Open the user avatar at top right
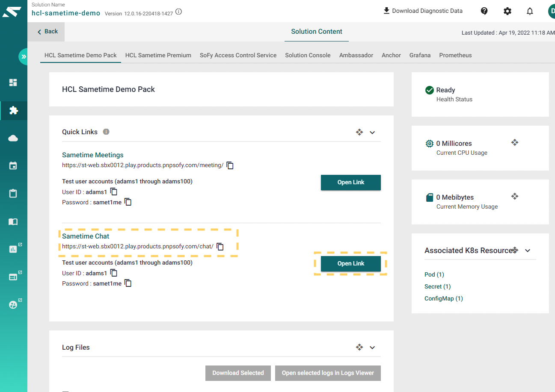Image resolution: width=555 pixels, height=392 pixels. point(551,11)
